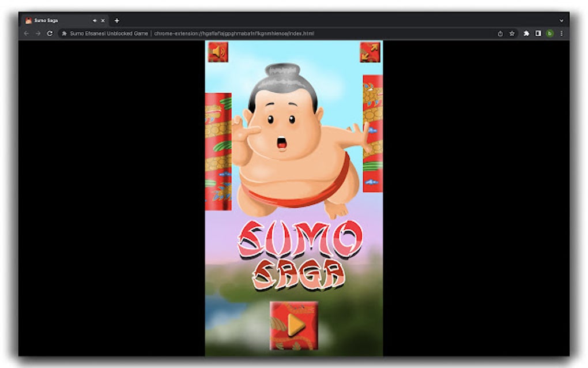Open the Extensions puzzle-piece icon
588x368 pixels.
[526, 33]
